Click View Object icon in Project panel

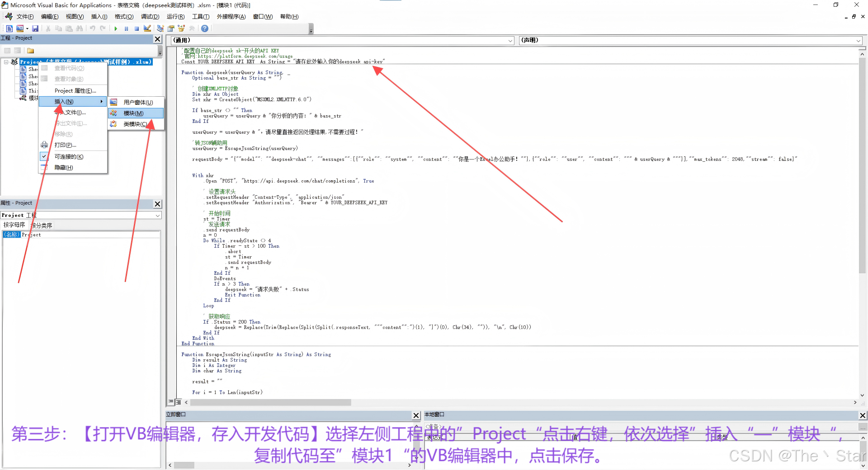[x=18, y=51]
